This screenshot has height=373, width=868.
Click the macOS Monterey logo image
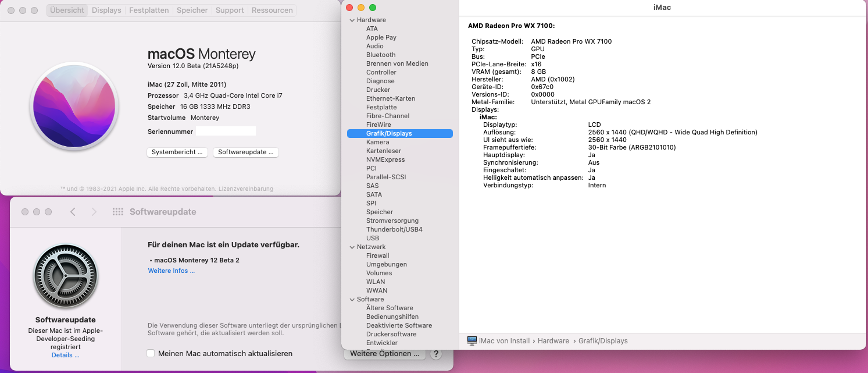pyautogui.click(x=74, y=106)
